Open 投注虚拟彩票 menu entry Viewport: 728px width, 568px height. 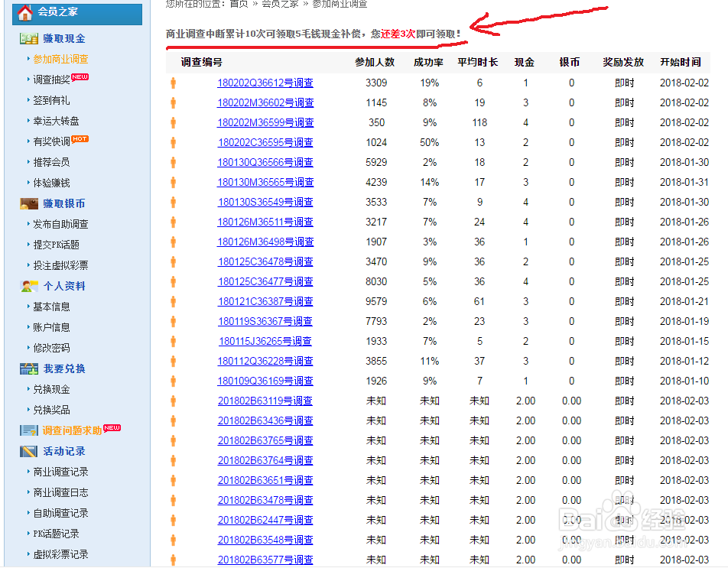[60, 265]
